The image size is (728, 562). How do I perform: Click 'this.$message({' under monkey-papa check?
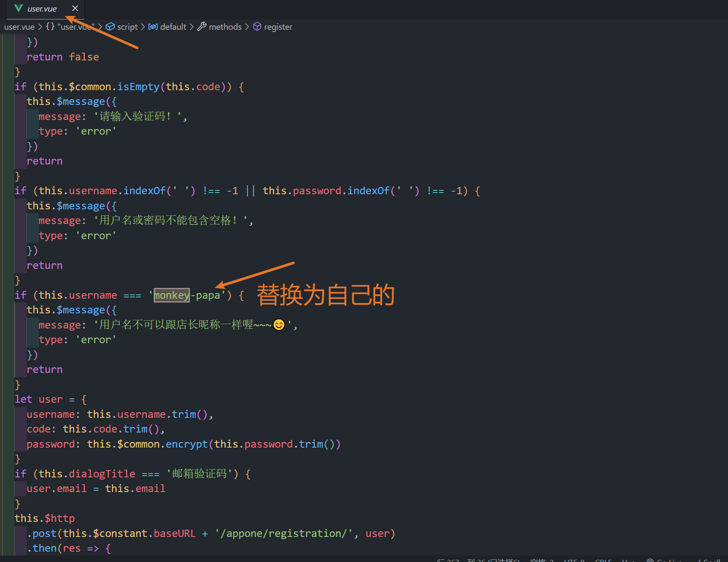point(72,310)
